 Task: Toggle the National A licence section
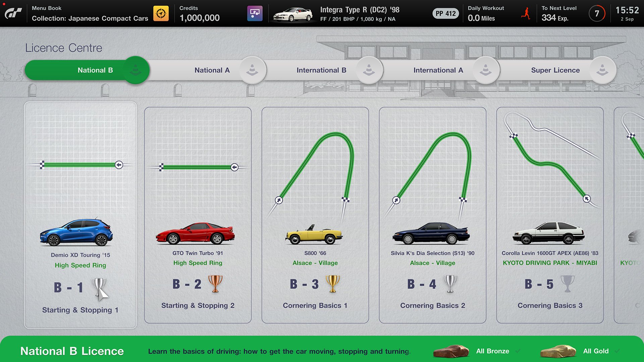[213, 70]
